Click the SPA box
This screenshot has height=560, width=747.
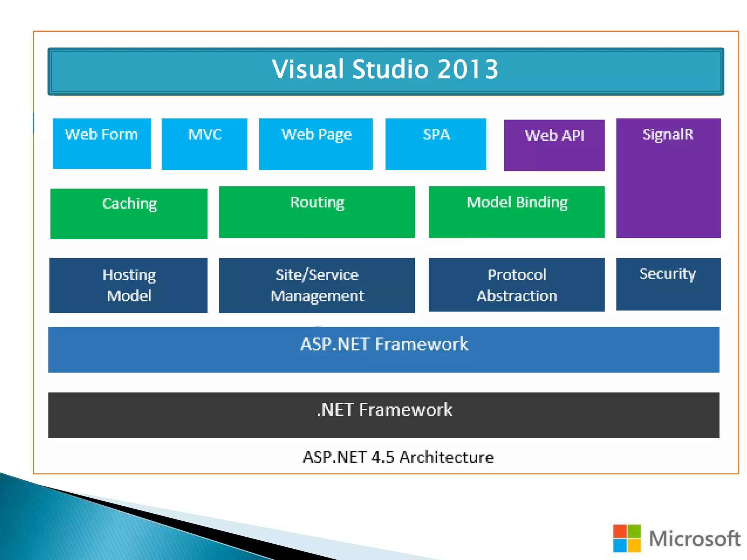[436, 144]
